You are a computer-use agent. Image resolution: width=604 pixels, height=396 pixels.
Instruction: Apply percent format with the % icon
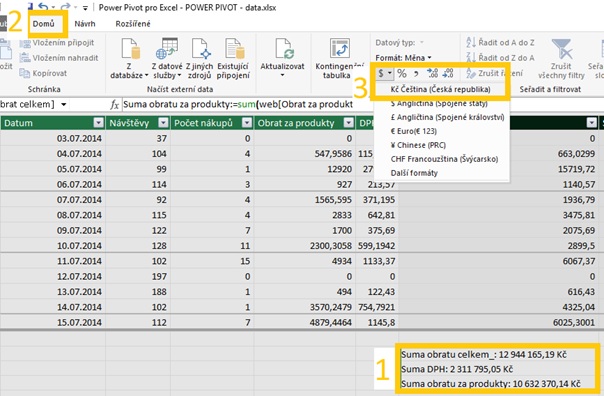click(402, 73)
